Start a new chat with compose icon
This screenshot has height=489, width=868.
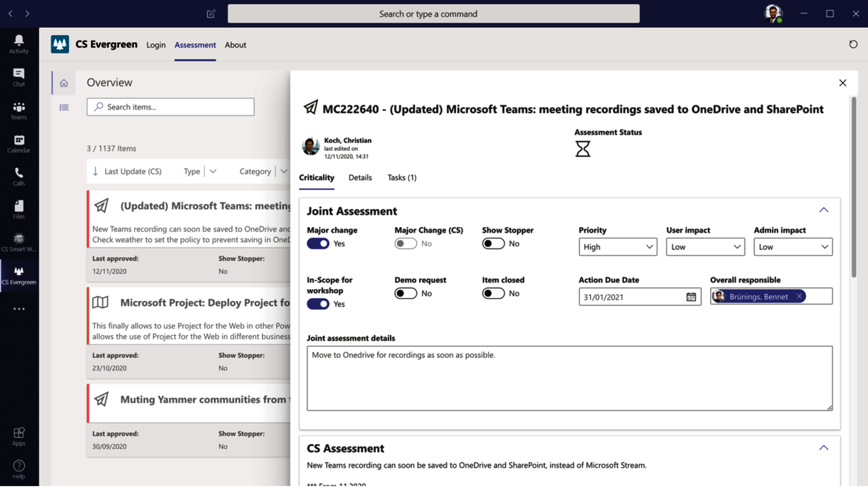pos(211,14)
